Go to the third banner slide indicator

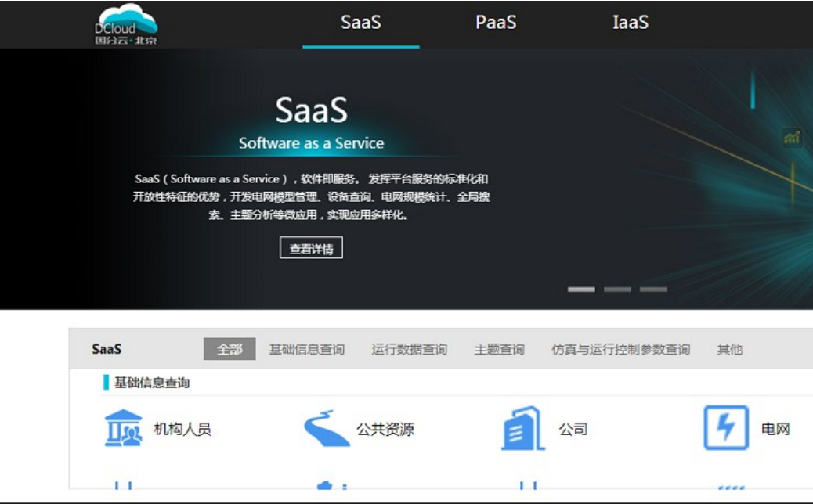coord(653,290)
